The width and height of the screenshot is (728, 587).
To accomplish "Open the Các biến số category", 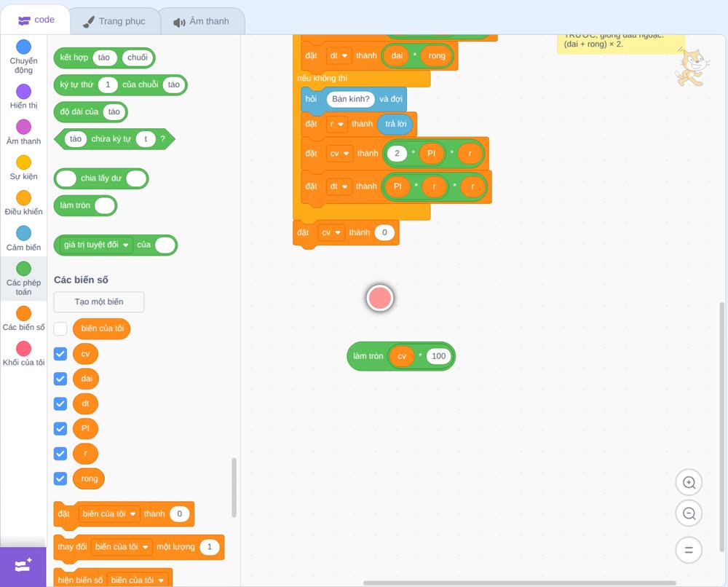I will tap(24, 318).
